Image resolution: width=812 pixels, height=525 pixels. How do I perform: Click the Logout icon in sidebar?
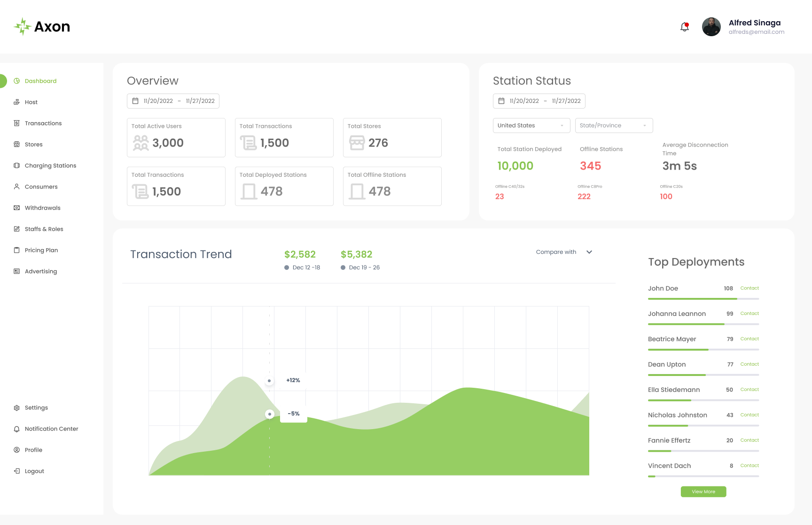[x=17, y=471]
